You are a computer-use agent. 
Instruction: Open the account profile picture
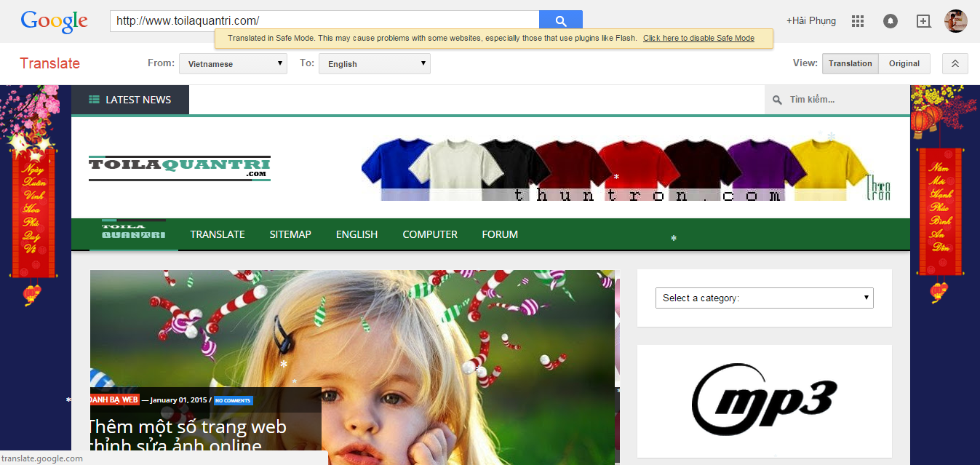pyautogui.click(x=955, y=21)
